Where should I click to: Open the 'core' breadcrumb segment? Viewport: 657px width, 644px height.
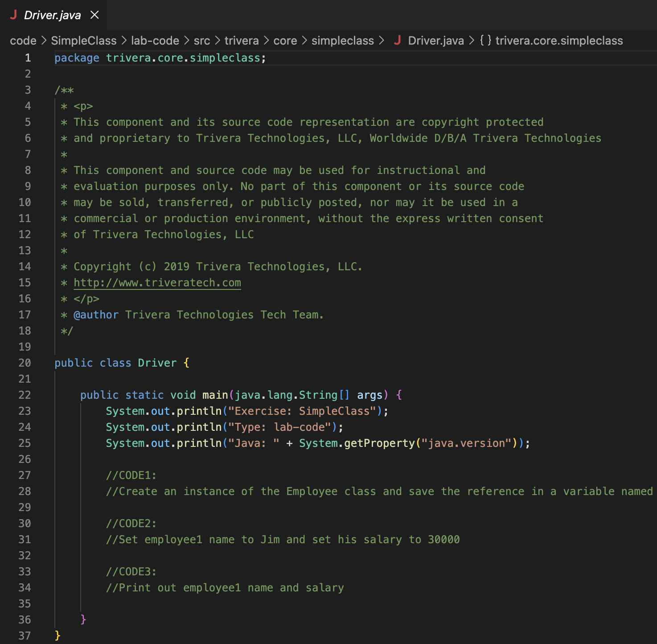285,41
